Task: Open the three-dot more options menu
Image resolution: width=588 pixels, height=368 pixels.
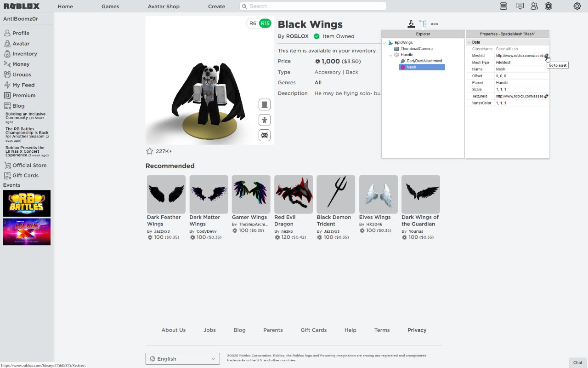Action: tap(435, 24)
